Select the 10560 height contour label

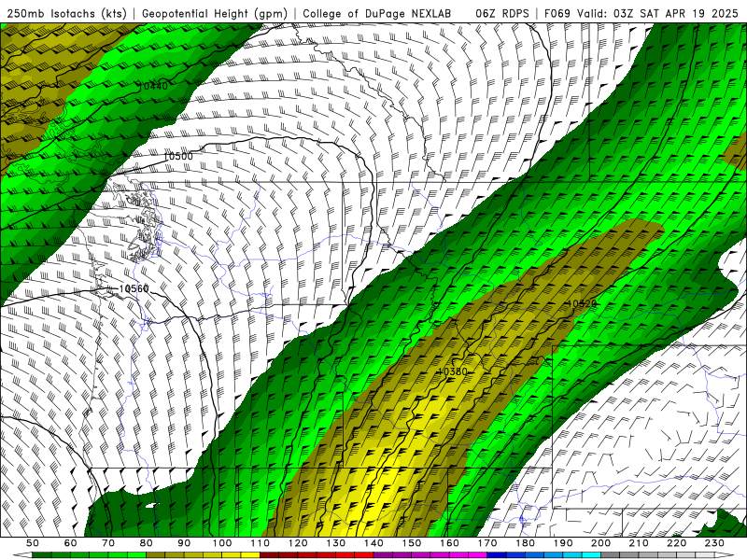point(134,288)
